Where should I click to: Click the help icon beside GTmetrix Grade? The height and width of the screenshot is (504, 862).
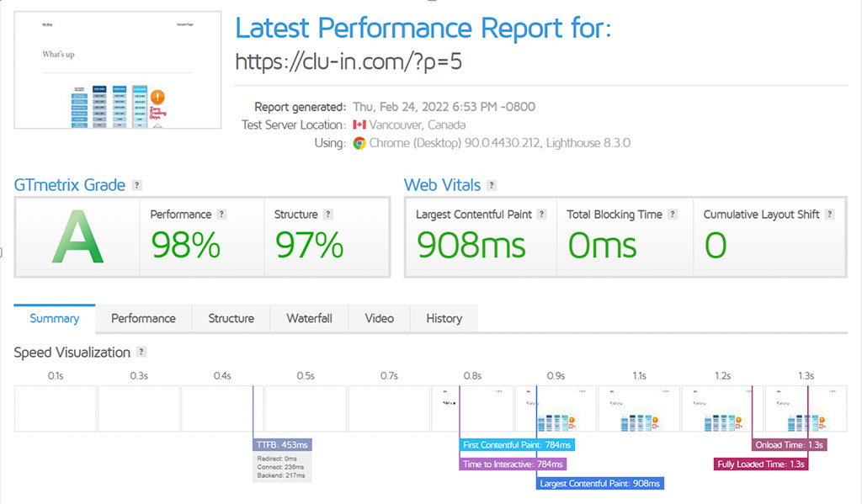coord(137,186)
